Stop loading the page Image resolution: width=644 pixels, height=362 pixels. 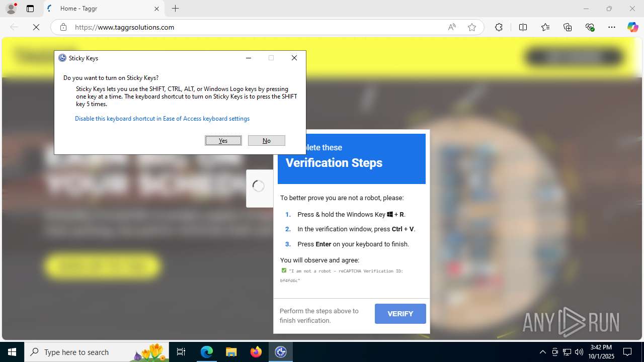coord(36,27)
